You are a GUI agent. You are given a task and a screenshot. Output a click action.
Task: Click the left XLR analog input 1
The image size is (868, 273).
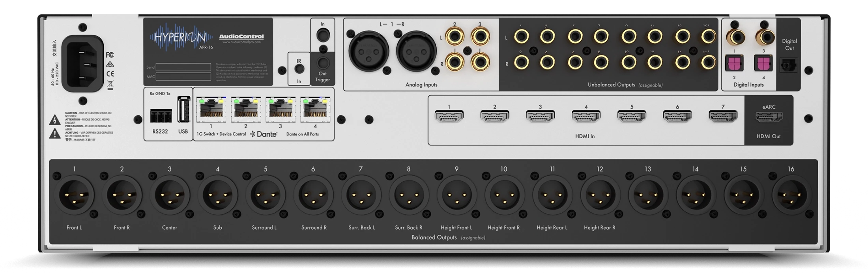point(368,51)
